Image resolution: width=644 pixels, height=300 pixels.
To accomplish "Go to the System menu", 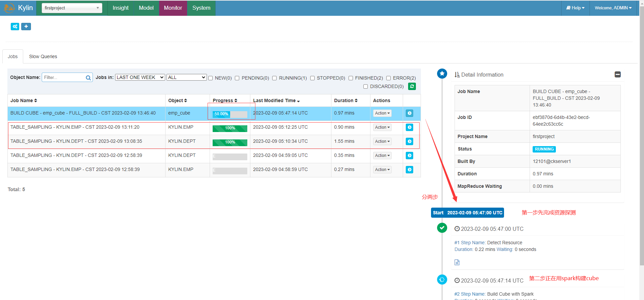I will [201, 8].
